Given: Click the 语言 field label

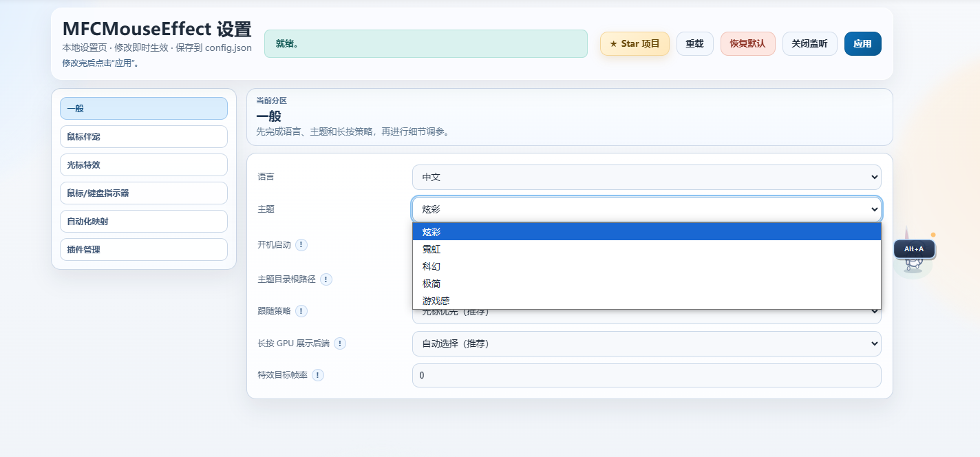Looking at the screenshot, I should [x=266, y=177].
